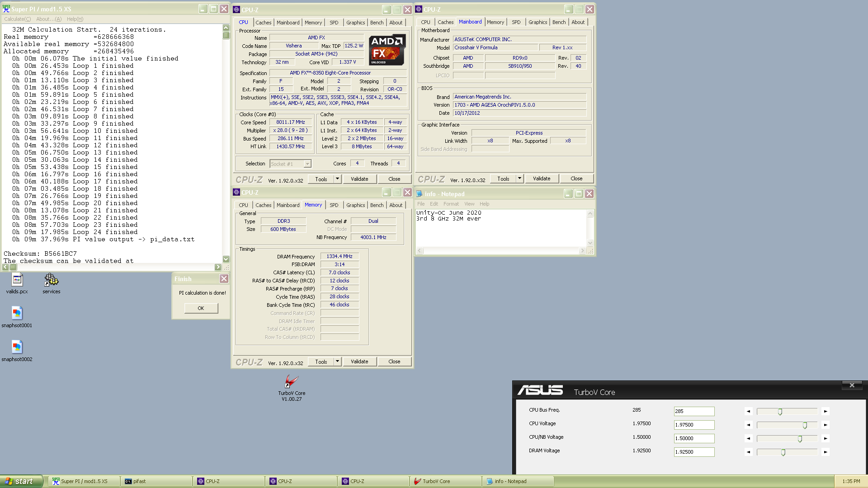The image size is (868, 488).
Task: Click Tools button in CPU-Z Mainboard window
Action: click(x=503, y=178)
